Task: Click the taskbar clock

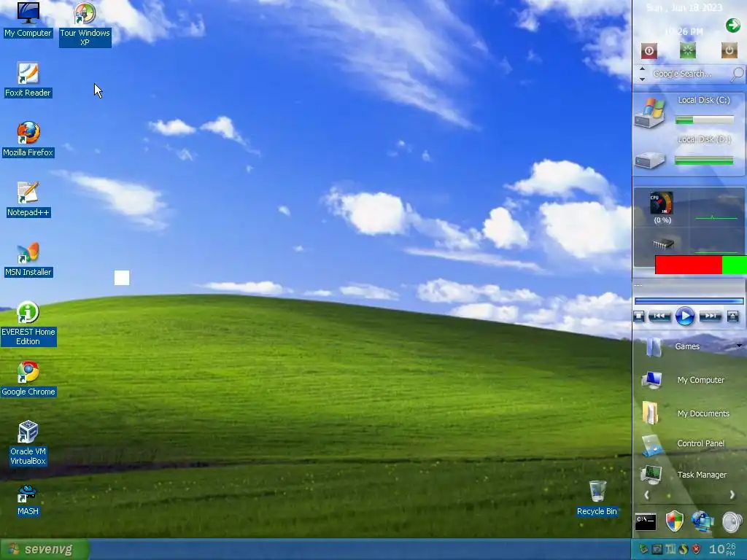Action: pos(722,549)
